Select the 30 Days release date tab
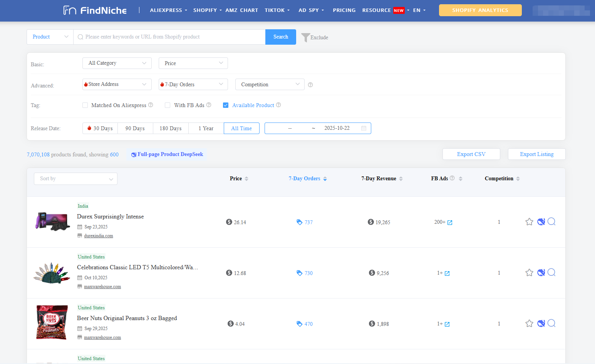 pos(100,128)
